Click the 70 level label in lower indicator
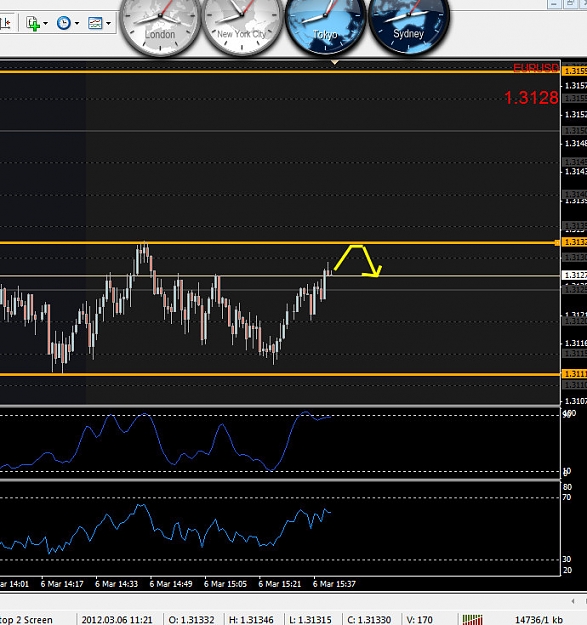 coord(567,497)
